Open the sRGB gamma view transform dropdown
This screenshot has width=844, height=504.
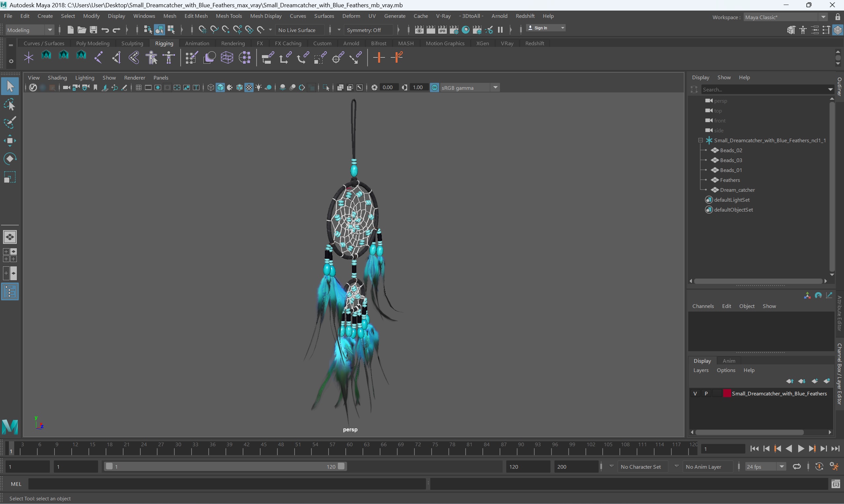pyautogui.click(x=470, y=87)
